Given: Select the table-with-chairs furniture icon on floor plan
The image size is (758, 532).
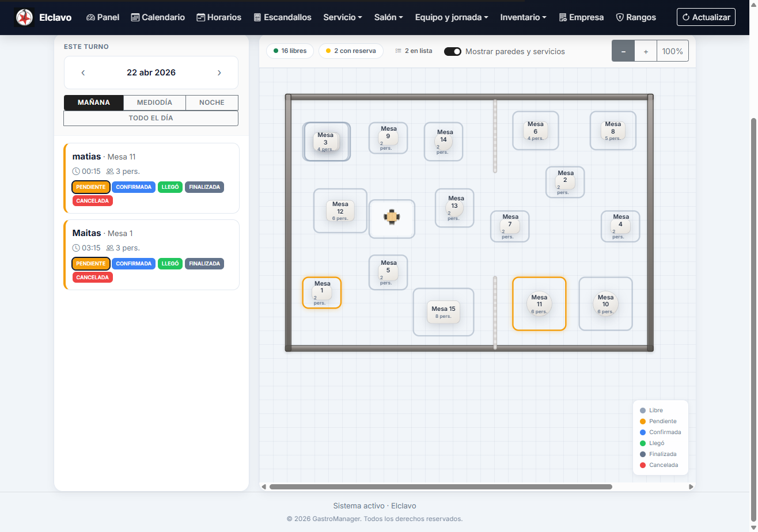Looking at the screenshot, I should 392,217.
